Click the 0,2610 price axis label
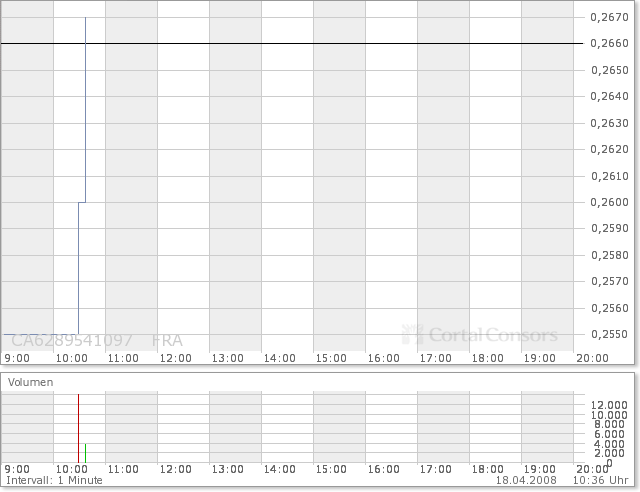The image size is (640, 492). tap(606, 176)
